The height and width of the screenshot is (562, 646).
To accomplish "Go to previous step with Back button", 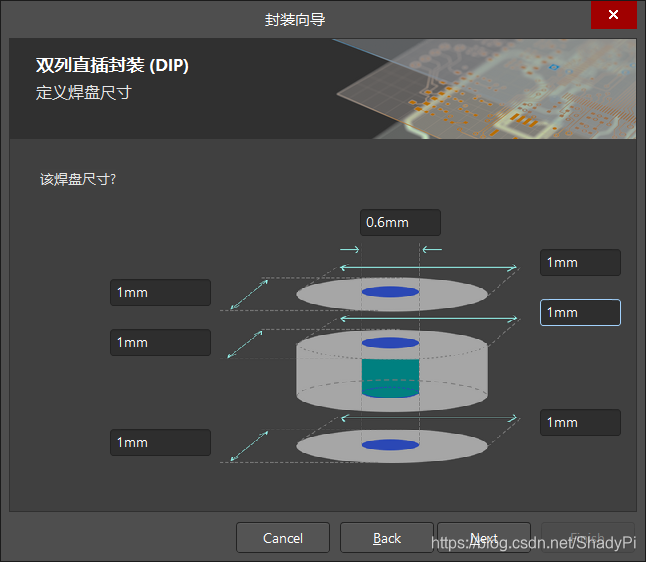I will point(386,538).
